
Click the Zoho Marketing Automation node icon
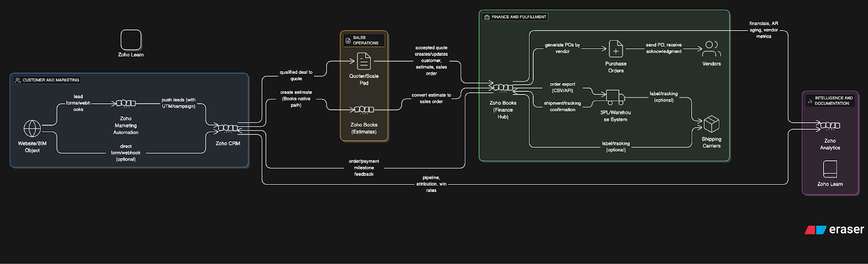(x=126, y=103)
